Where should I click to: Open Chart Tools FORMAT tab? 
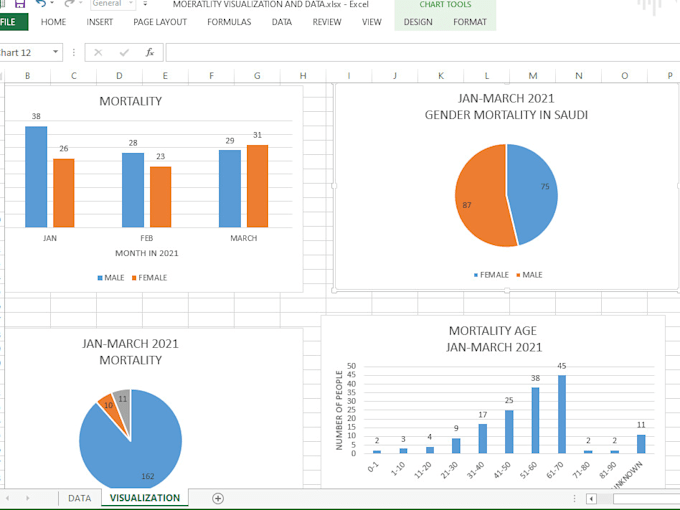point(470,22)
